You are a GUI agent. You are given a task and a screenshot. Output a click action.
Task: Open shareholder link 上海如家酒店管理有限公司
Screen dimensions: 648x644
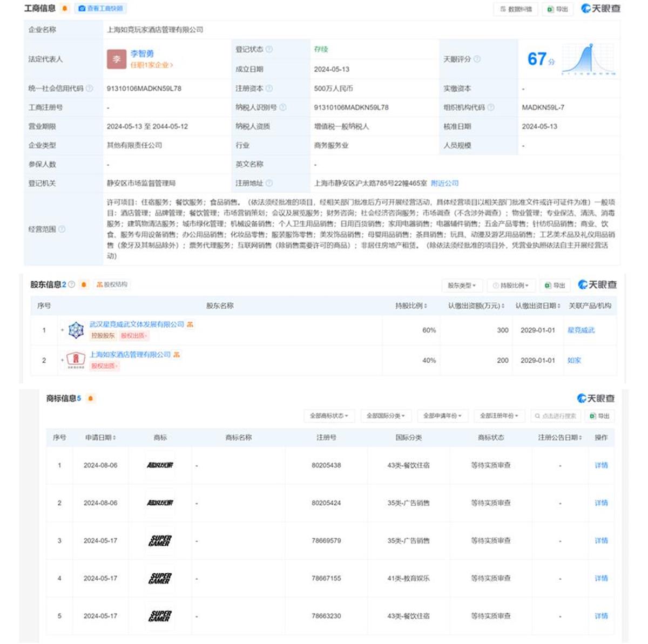[x=130, y=355]
